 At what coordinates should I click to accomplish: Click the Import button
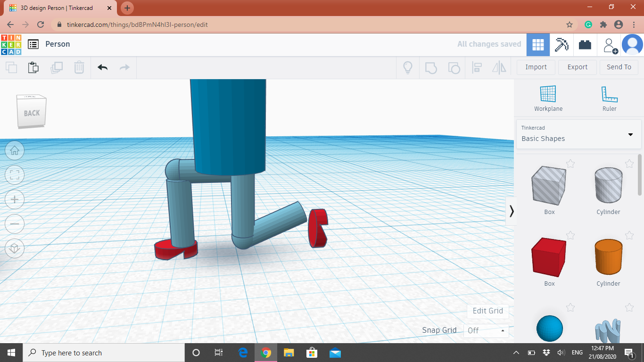point(536,67)
